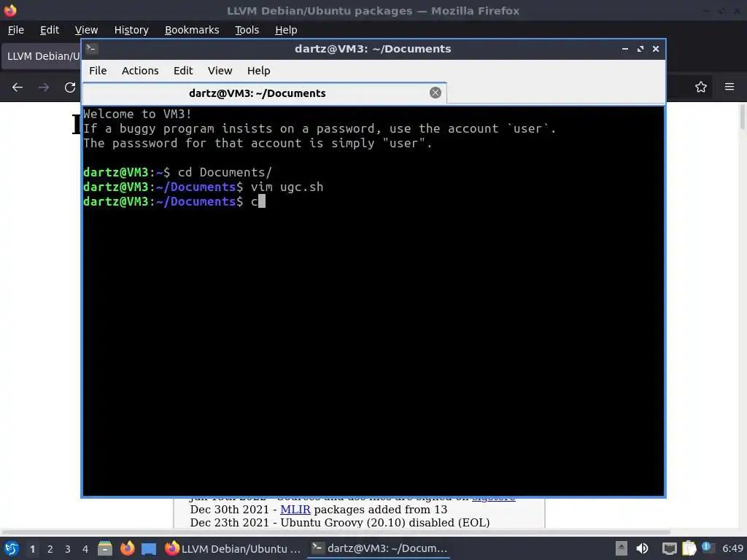
Task: Maximize the terminal window
Action: 640,49
